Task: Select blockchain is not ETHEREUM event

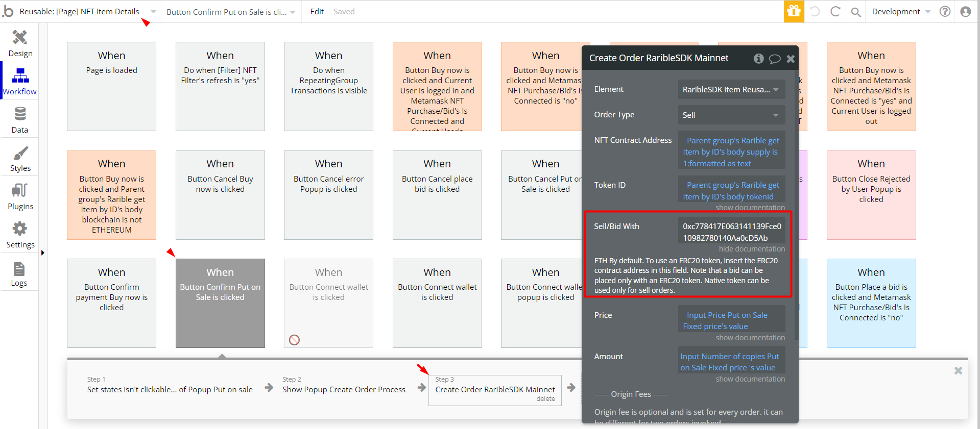Action: click(x=111, y=195)
